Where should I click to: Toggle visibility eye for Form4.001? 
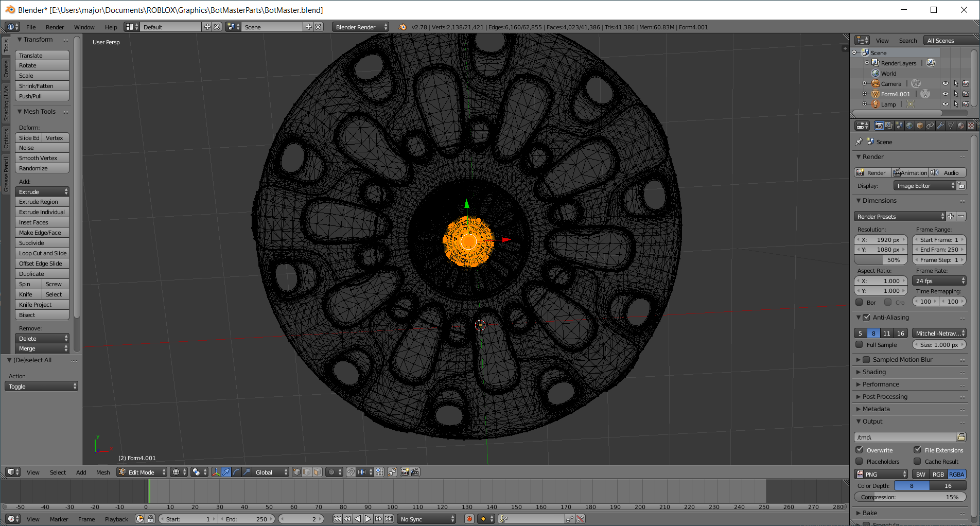point(946,94)
